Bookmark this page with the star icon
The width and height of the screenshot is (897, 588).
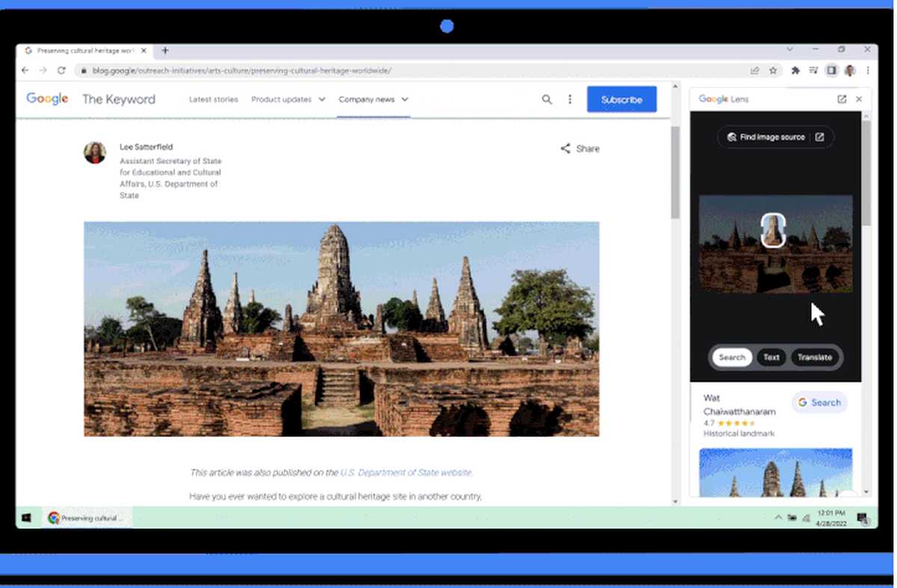[x=773, y=70]
